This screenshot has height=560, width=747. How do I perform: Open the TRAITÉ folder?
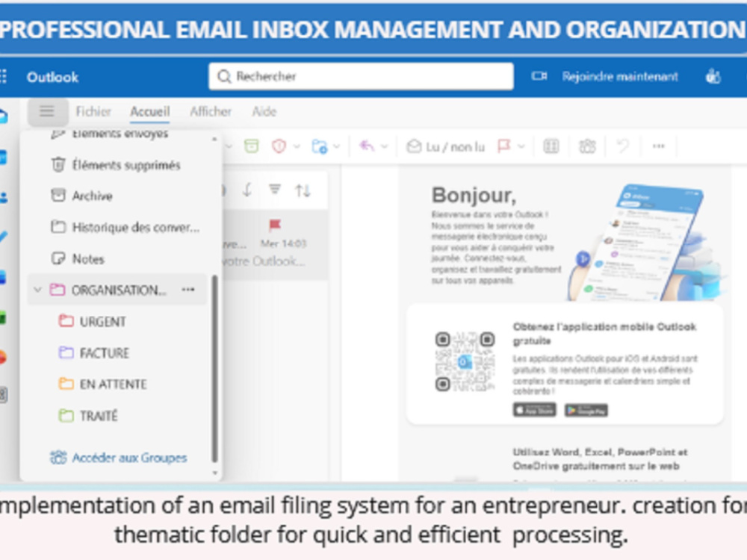tap(119, 416)
